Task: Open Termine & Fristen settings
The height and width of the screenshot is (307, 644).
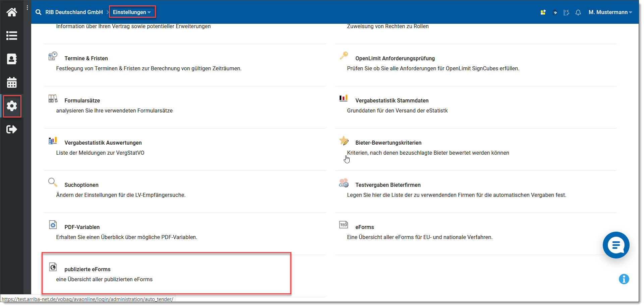Action: [86, 58]
